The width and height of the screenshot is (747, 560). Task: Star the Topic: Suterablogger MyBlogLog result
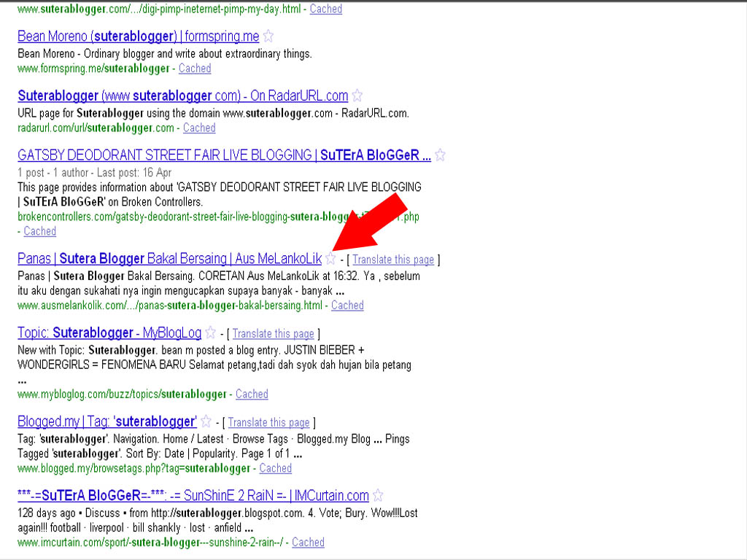(x=211, y=332)
